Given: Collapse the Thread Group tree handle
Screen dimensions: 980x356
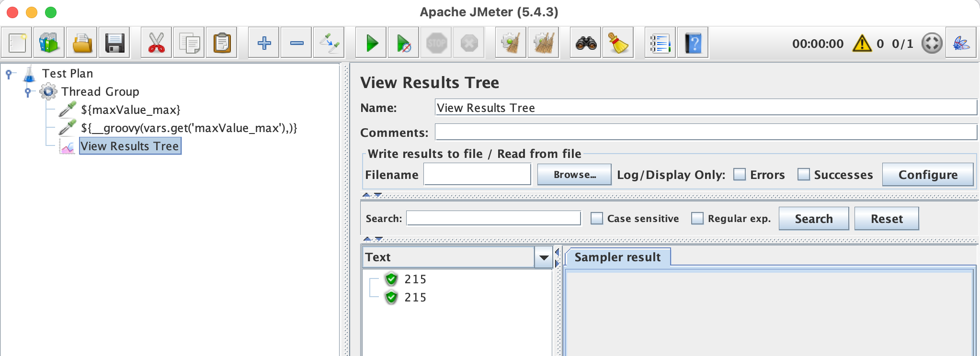Looking at the screenshot, I should coord(28,91).
